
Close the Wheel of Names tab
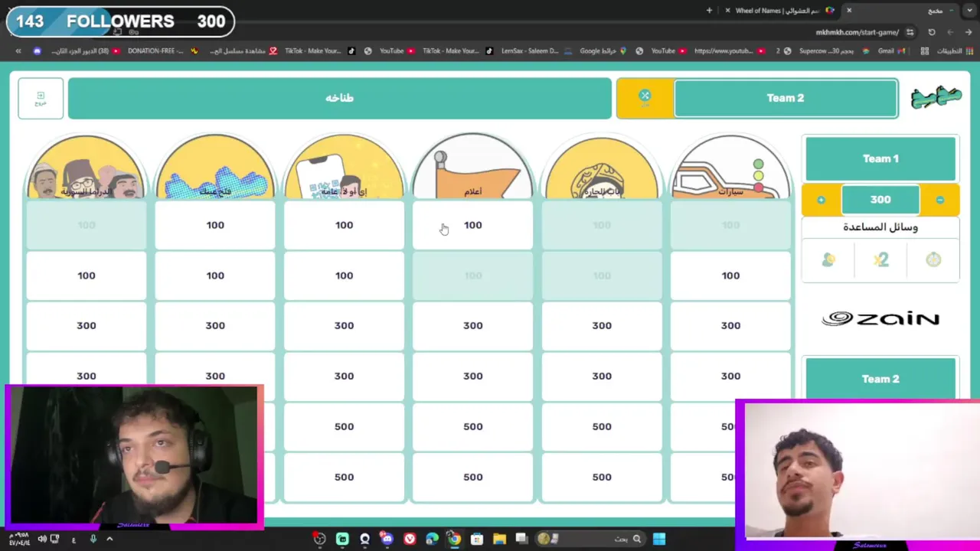coord(727,11)
